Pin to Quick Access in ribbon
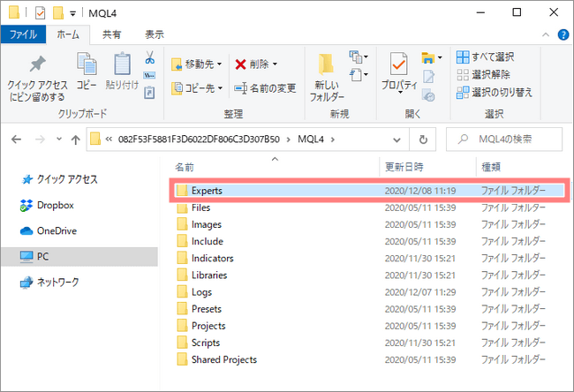The width and height of the screenshot is (574, 392). tap(37, 78)
